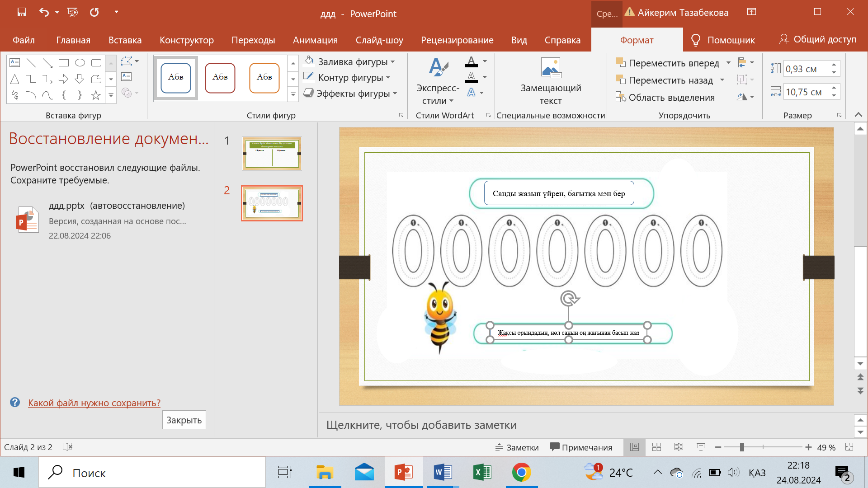Open Bring Forward (Переместить вперед) dropdown arrow
This screenshot has width=868, height=488.
(x=728, y=63)
